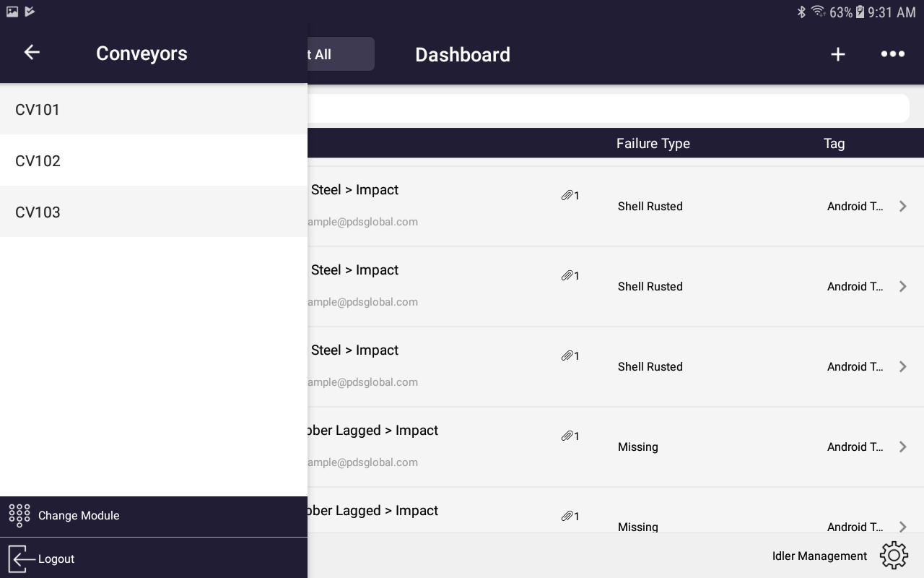Image resolution: width=924 pixels, height=578 pixels.
Task: Open second Shell Rusted row chevron
Action: (902, 287)
